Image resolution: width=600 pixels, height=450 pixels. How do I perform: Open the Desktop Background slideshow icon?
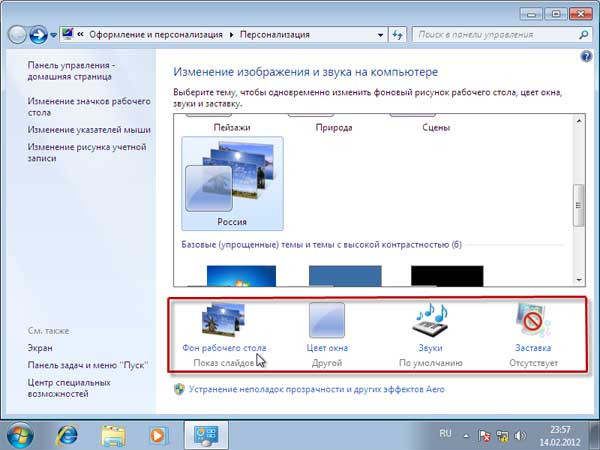coord(223,320)
